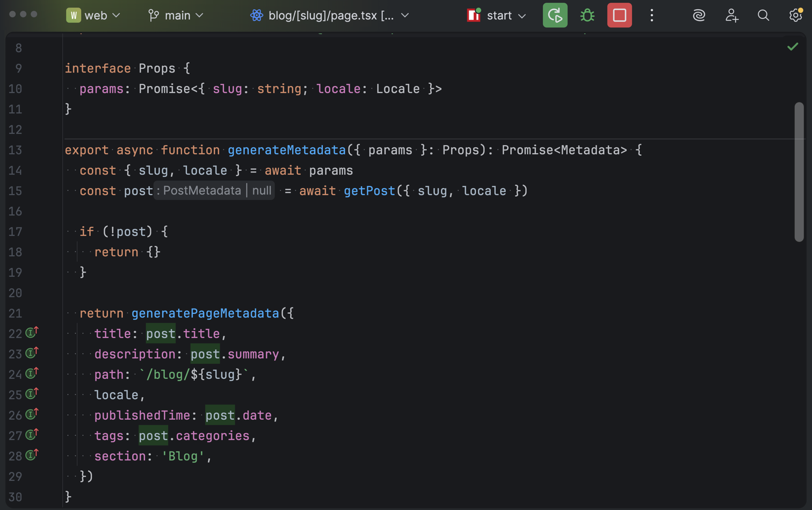Click the editor vertical scrollbar thumb
The width and height of the screenshot is (812, 510).
(799, 172)
